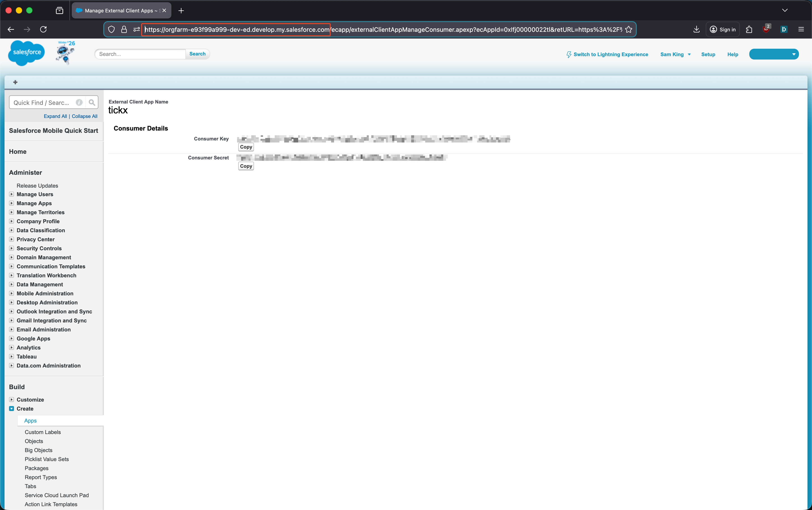Focus the top Search input field
Viewport: 812px width, 510px height.
pyautogui.click(x=140, y=54)
